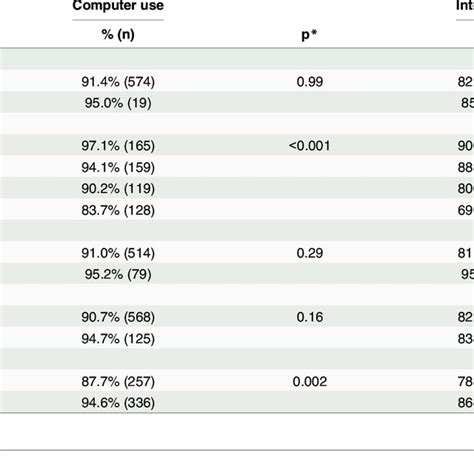Select the 90.2% (119) cell
This screenshot has height=474, width=474.
click(x=118, y=189)
